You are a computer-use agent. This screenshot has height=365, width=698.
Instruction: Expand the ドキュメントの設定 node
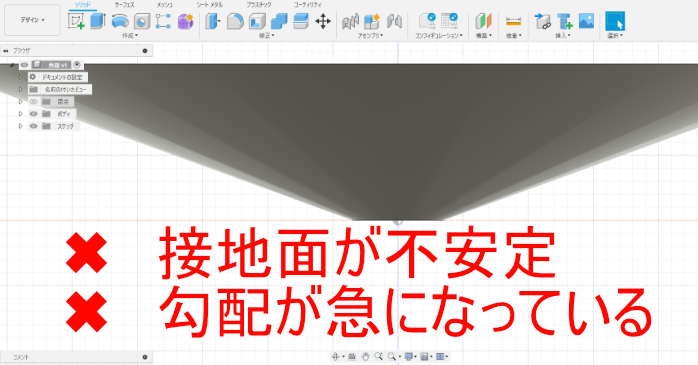[20, 77]
